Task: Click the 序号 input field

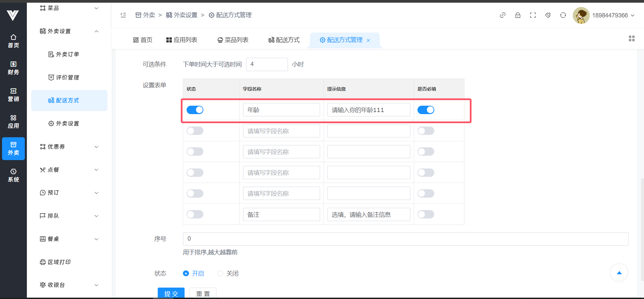Action: tap(405, 239)
